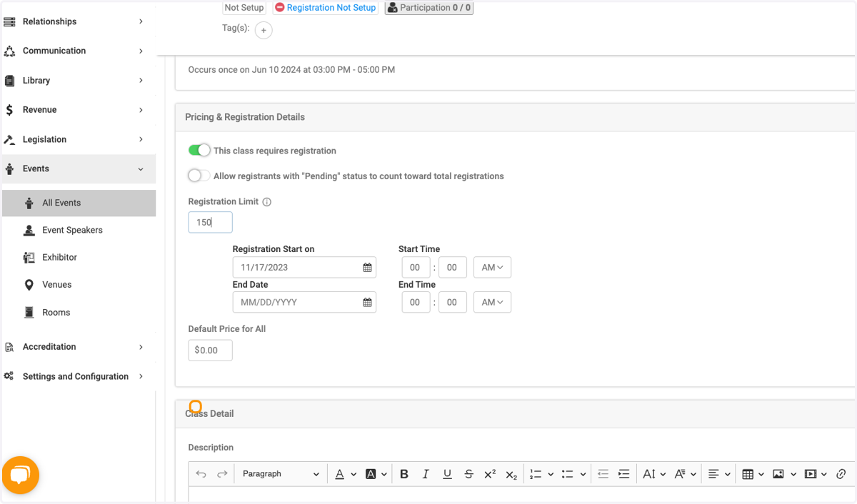
Task: Expand the Revenue menu
Action: coord(79,110)
